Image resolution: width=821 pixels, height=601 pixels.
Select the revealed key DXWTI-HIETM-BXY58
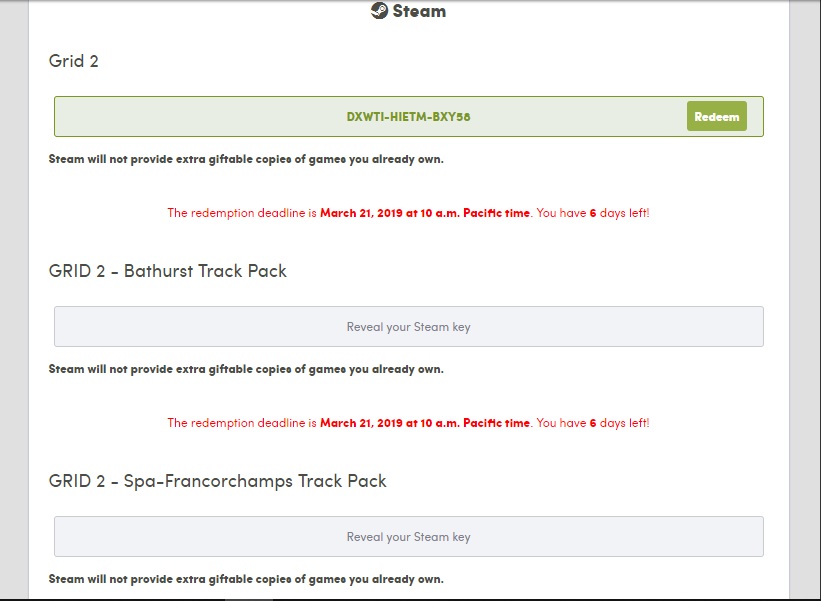pyautogui.click(x=408, y=117)
